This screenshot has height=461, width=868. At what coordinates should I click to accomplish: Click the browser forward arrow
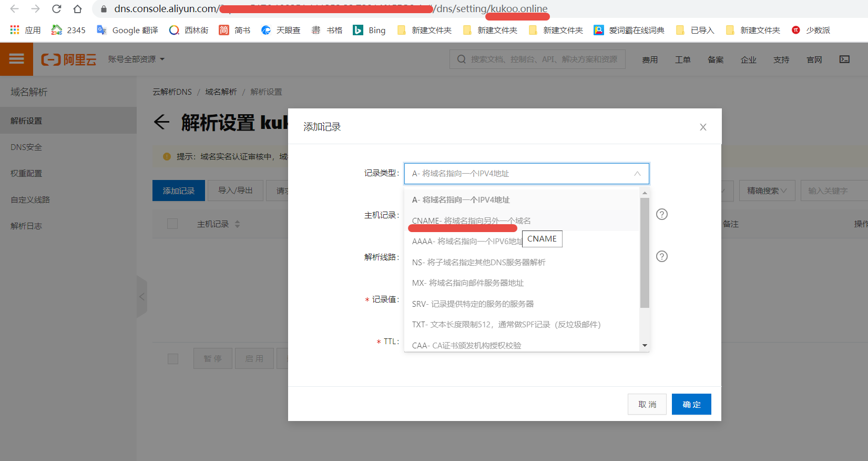click(35, 9)
